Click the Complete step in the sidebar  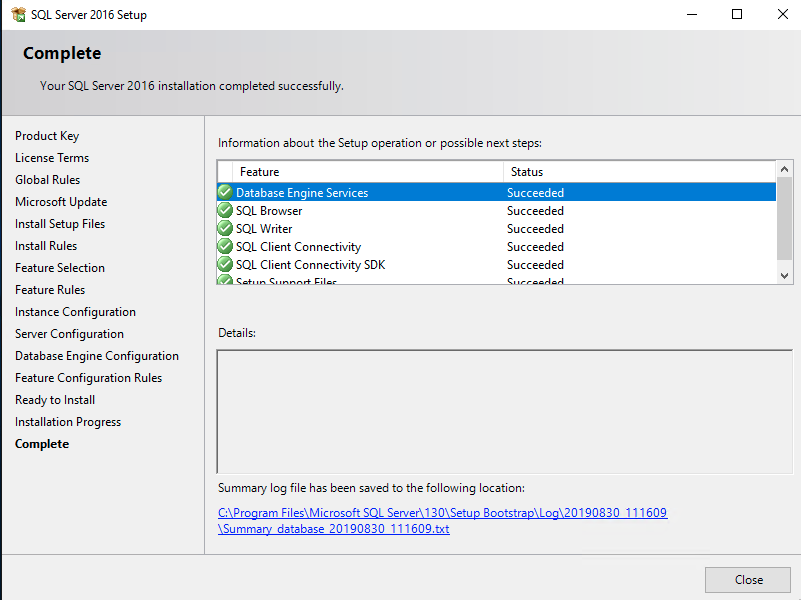coord(42,444)
